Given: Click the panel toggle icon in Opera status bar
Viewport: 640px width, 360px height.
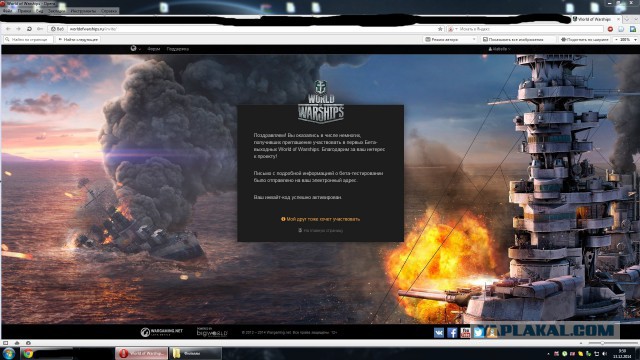Looking at the screenshot, I should pyautogui.click(x=6, y=343).
